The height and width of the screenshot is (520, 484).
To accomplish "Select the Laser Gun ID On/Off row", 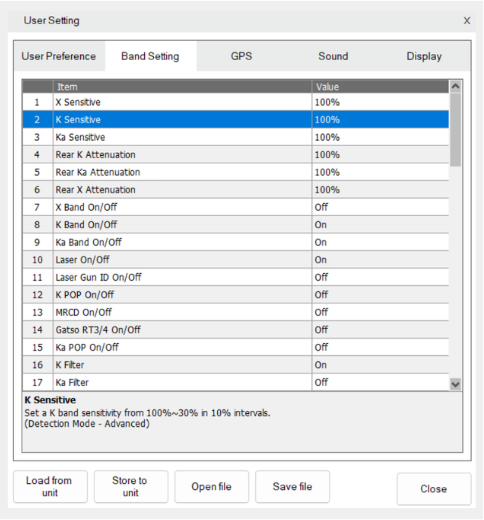I will pos(236,277).
